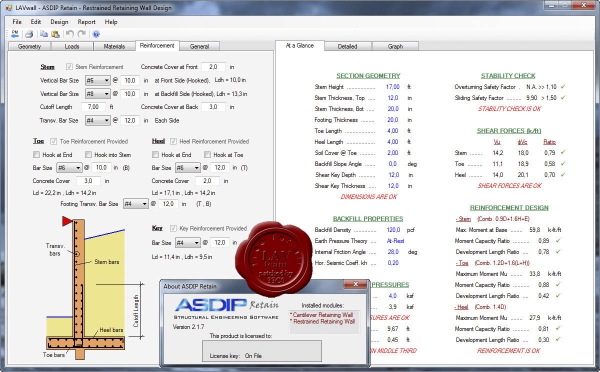Open Heel Bar Size dropdown
Image resolution: width=600 pixels, height=372 pixels.
[188, 168]
